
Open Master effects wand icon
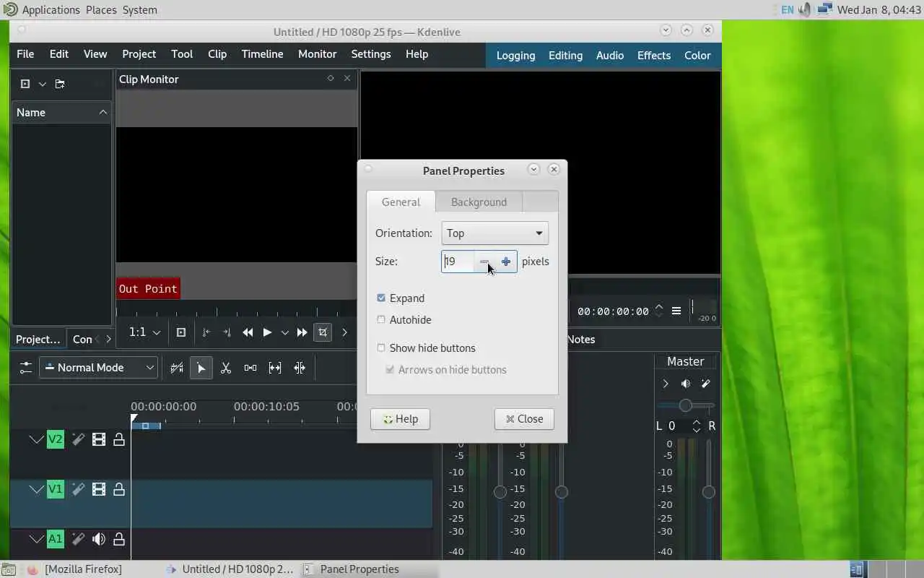click(706, 384)
